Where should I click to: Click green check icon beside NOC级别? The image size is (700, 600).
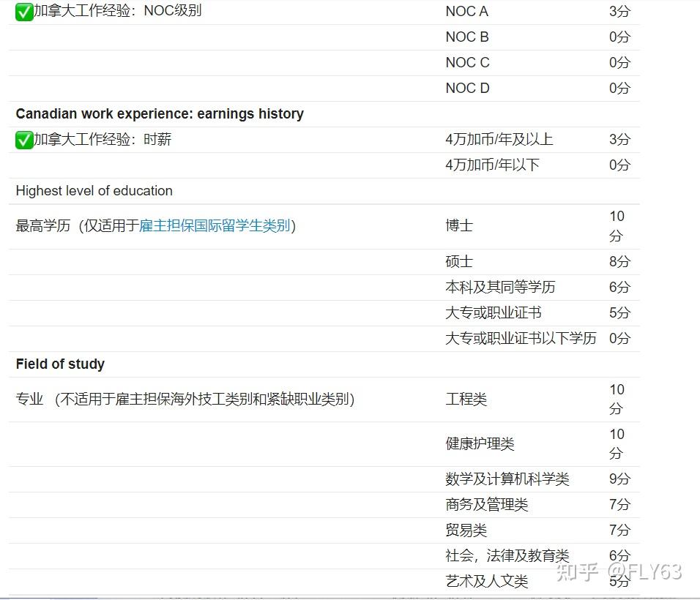click(24, 12)
